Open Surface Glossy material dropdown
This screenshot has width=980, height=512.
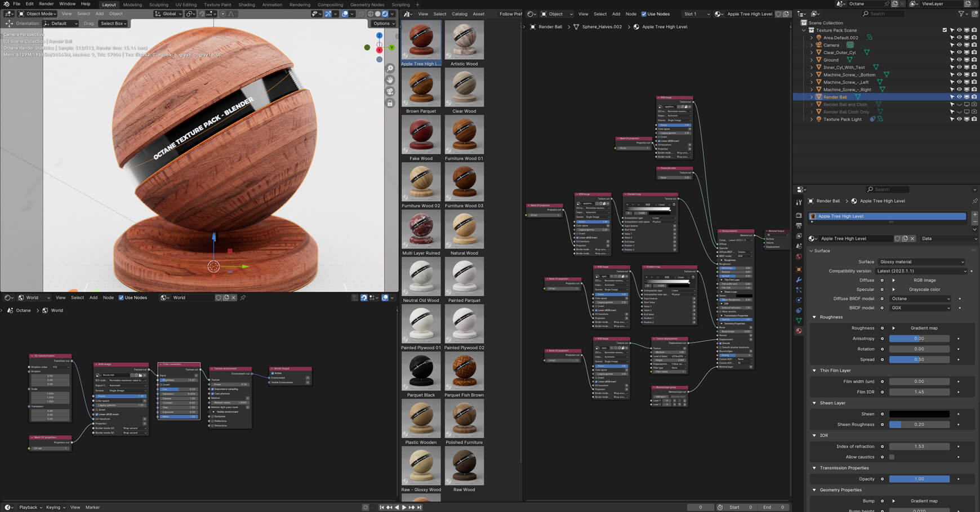[x=921, y=262]
